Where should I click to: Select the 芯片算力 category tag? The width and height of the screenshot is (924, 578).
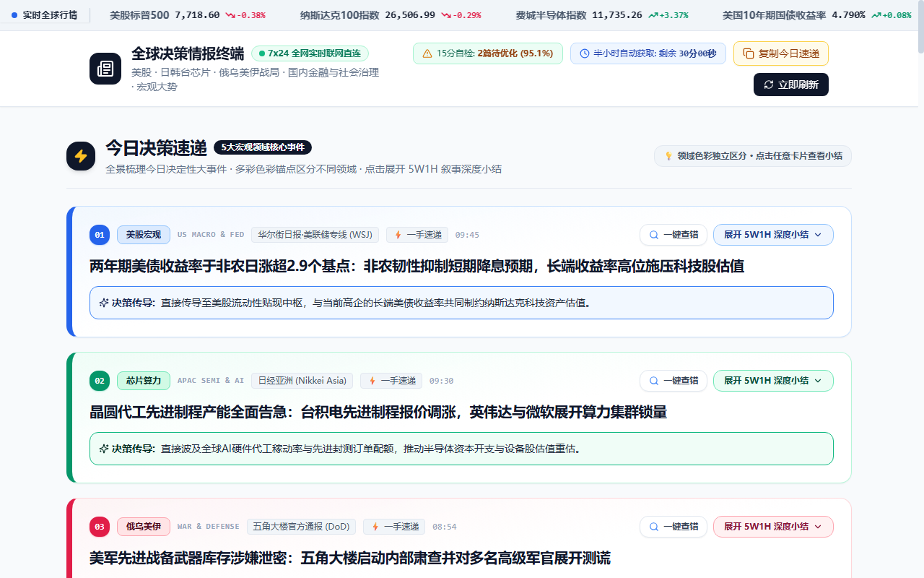(144, 381)
